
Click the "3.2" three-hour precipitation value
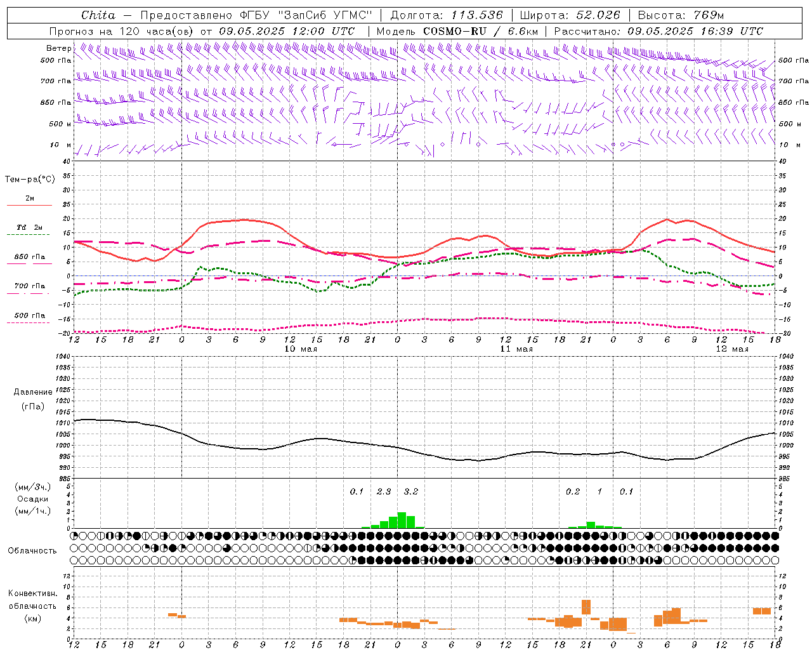(x=411, y=492)
